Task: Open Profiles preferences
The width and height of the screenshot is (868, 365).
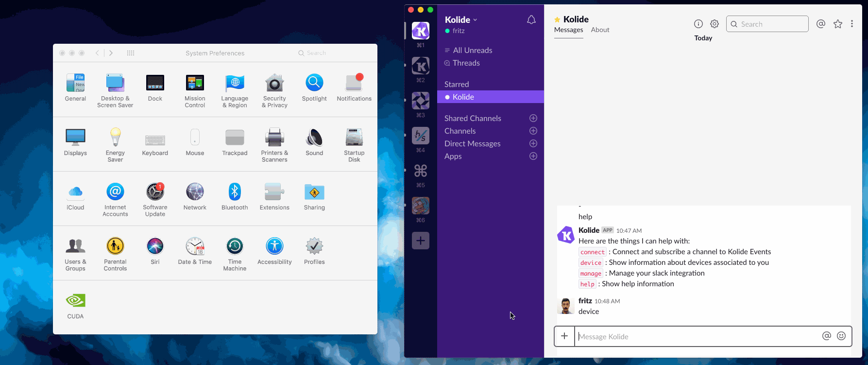Action: pyautogui.click(x=314, y=251)
